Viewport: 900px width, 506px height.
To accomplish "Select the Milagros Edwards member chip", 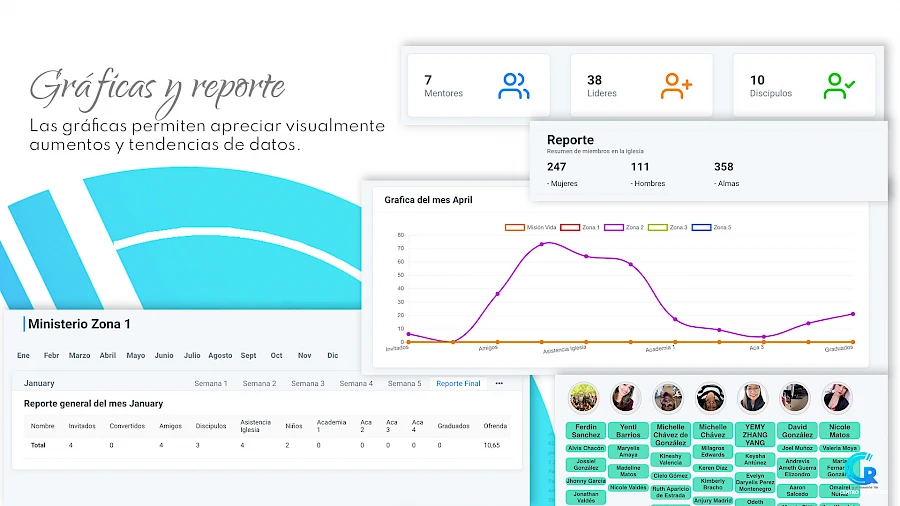I will pyautogui.click(x=712, y=451).
